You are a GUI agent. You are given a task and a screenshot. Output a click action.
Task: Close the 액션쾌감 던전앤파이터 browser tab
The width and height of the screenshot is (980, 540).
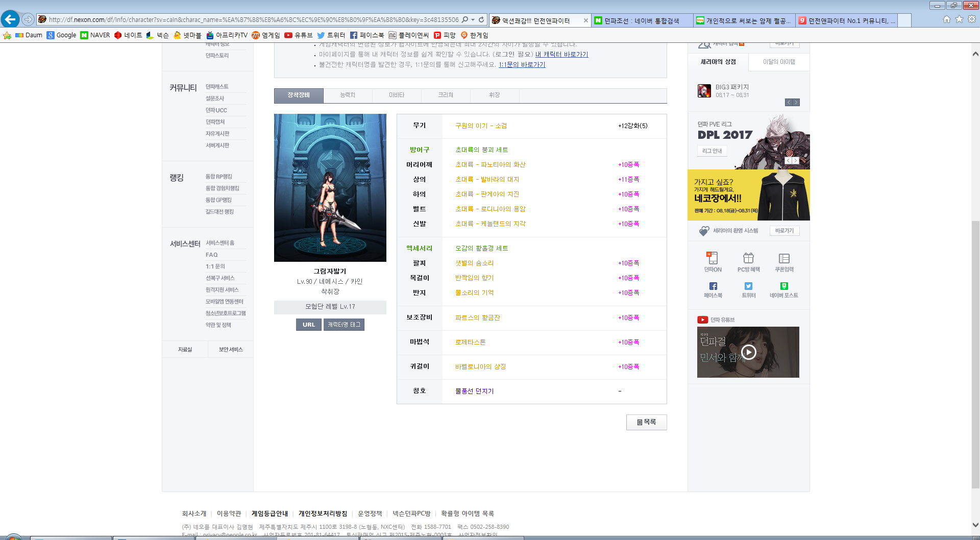(x=585, y=21)
